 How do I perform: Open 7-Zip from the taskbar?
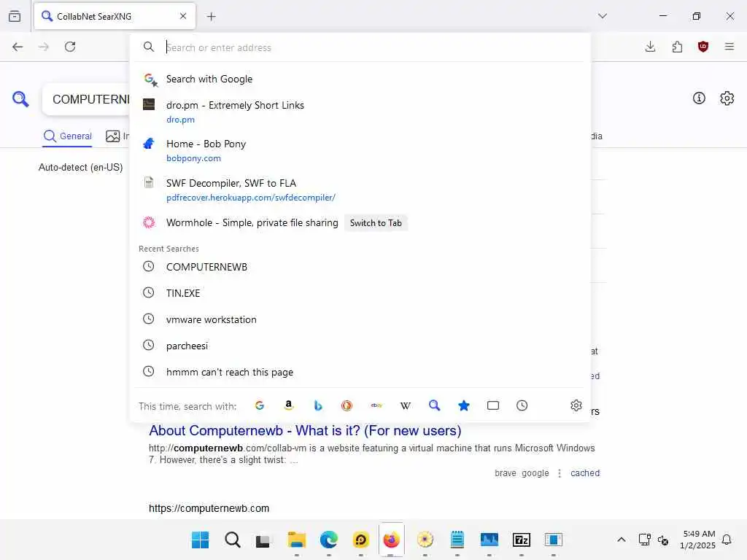pyautogui.click(x=521, y=540)
